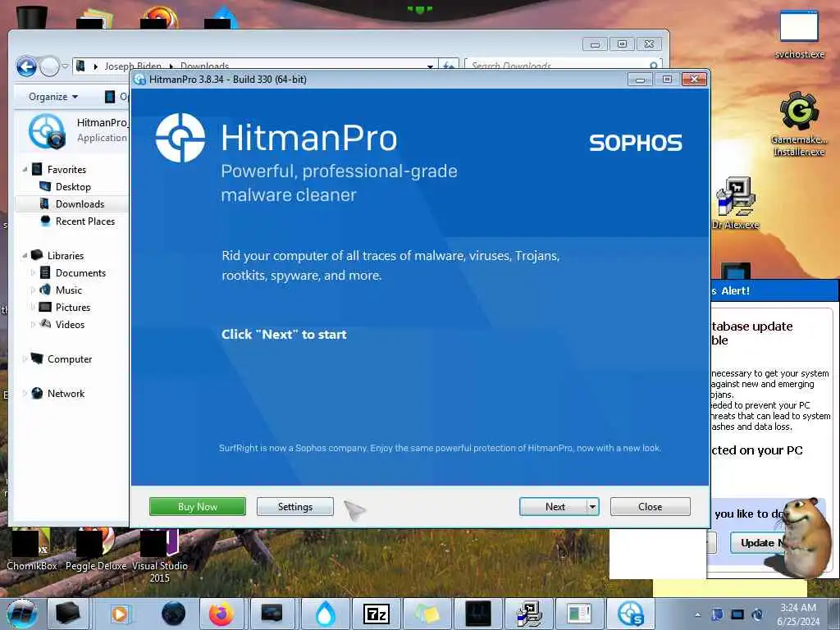Select Downloads in Explorer sidebar
840x630 pixels.
click(x=80, y=204)
